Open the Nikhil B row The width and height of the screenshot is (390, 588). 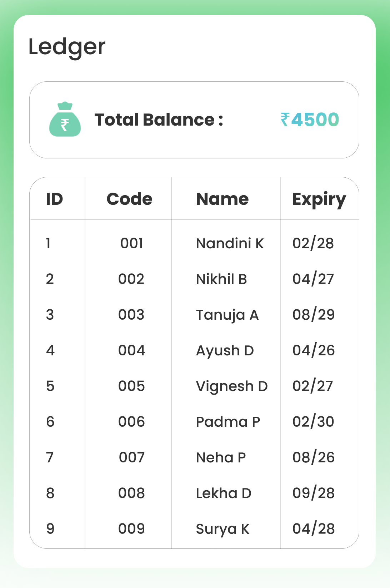coord(221,279)
